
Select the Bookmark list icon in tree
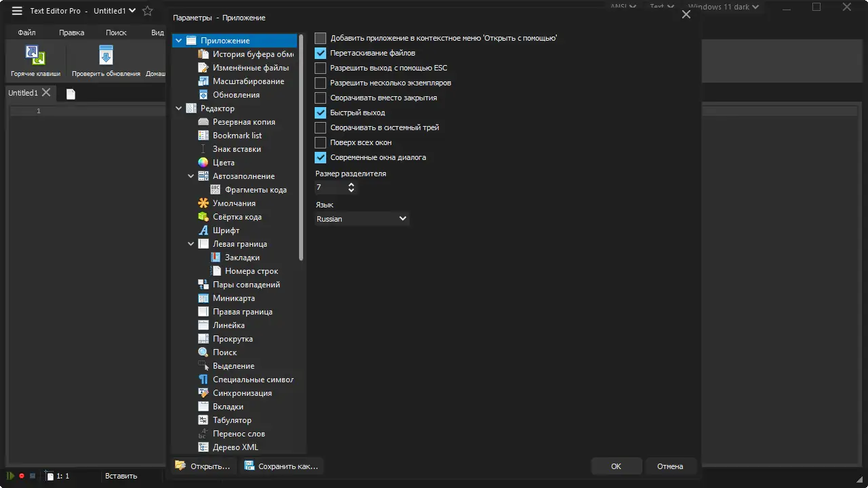pos(203,136)
